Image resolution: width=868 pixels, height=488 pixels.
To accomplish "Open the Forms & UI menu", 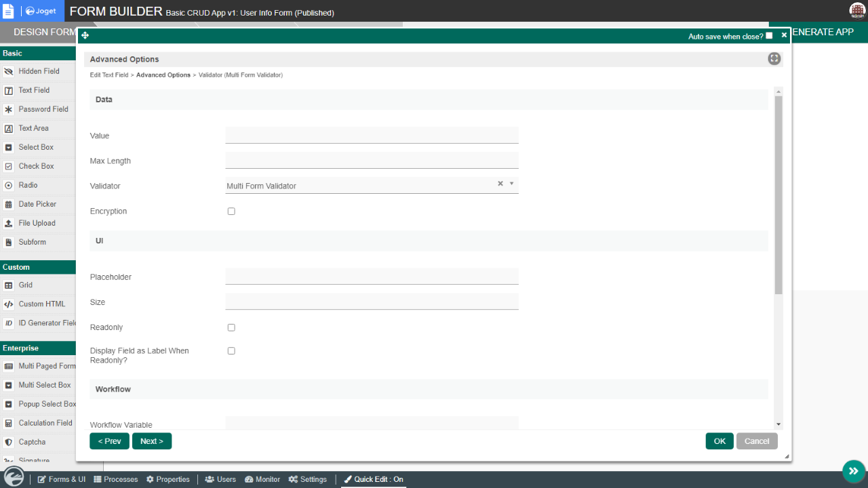I will 61,479.
